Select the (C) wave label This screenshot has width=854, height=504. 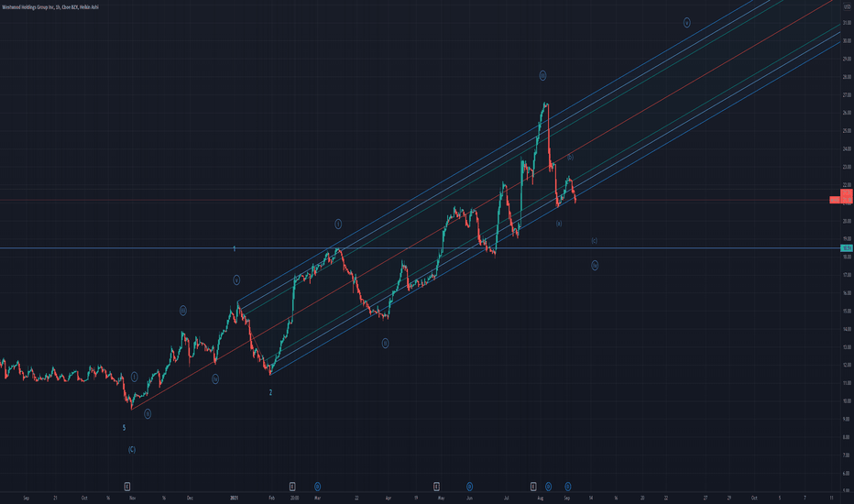132,450
